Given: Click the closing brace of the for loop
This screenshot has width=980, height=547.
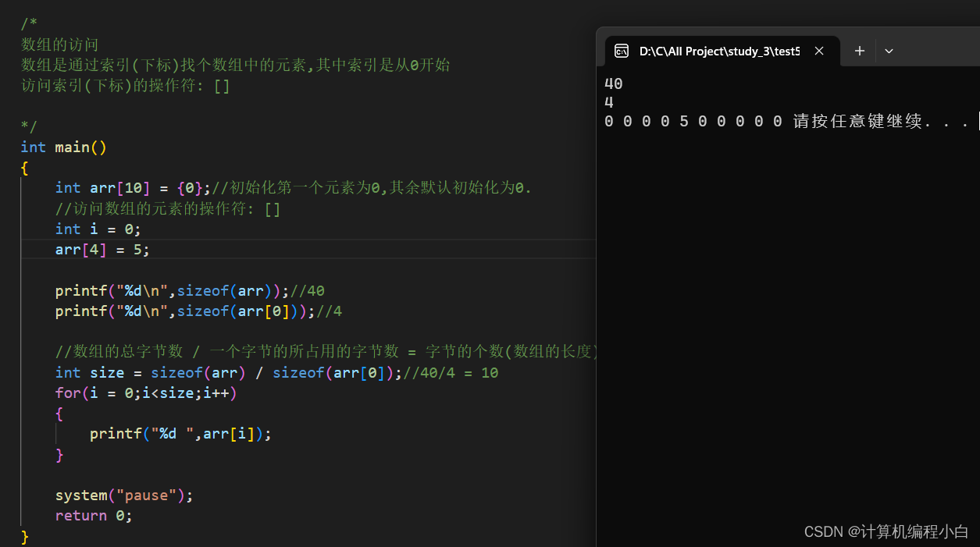Looking at the screenshot, I should click(59, 454).
